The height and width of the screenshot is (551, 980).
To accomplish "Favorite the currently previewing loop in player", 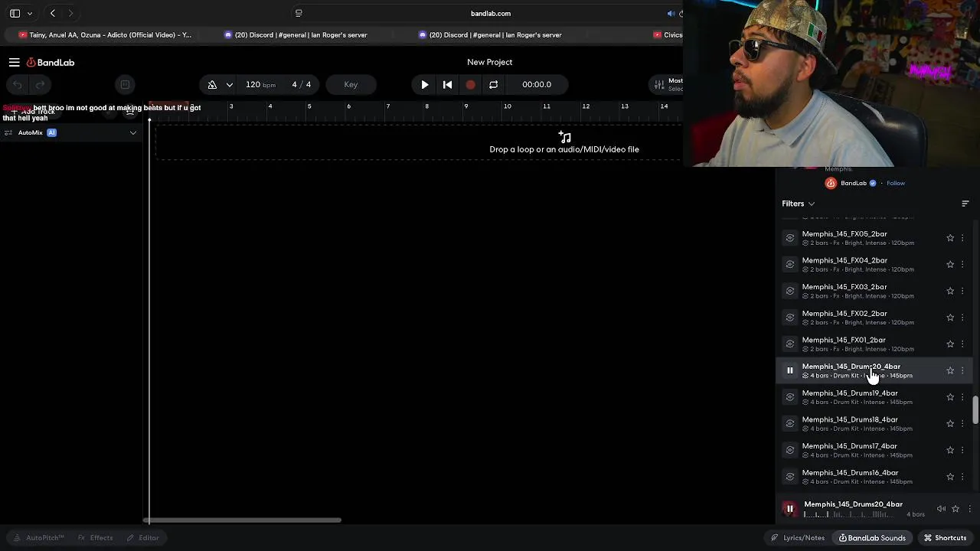I will click(x=955, y=509).
